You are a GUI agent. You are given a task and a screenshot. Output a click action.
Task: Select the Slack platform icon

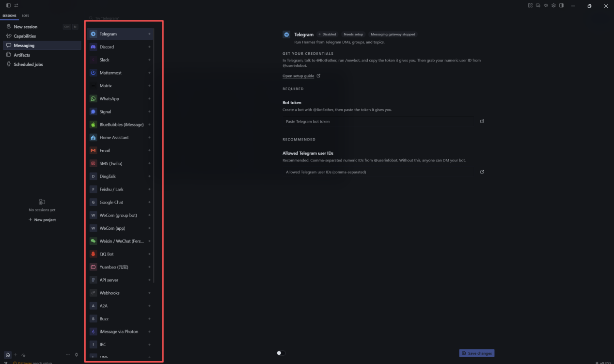click(x=94, y=60)
